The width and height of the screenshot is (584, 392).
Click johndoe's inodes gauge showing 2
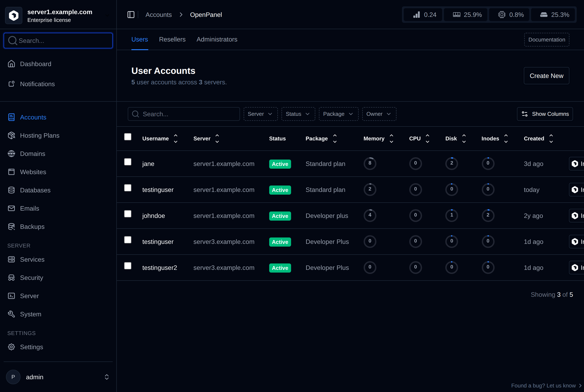point(488,216)
